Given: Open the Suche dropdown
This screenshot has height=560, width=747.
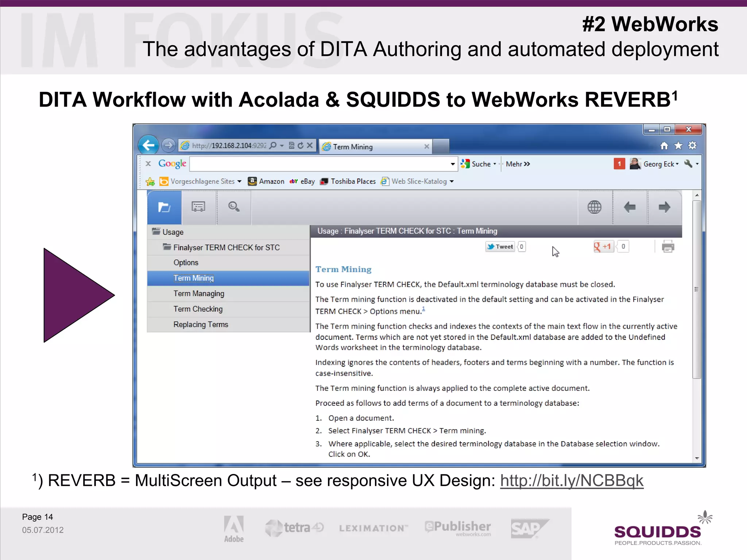Looking at the screenshot, I should pyautogui.click(x=495, y=164).
